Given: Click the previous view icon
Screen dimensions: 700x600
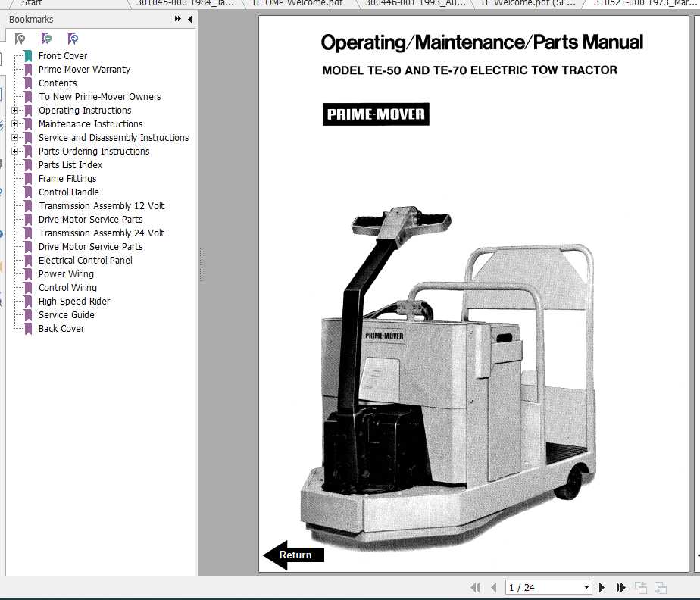Looking at the screenshot, I should coord(640,586).
